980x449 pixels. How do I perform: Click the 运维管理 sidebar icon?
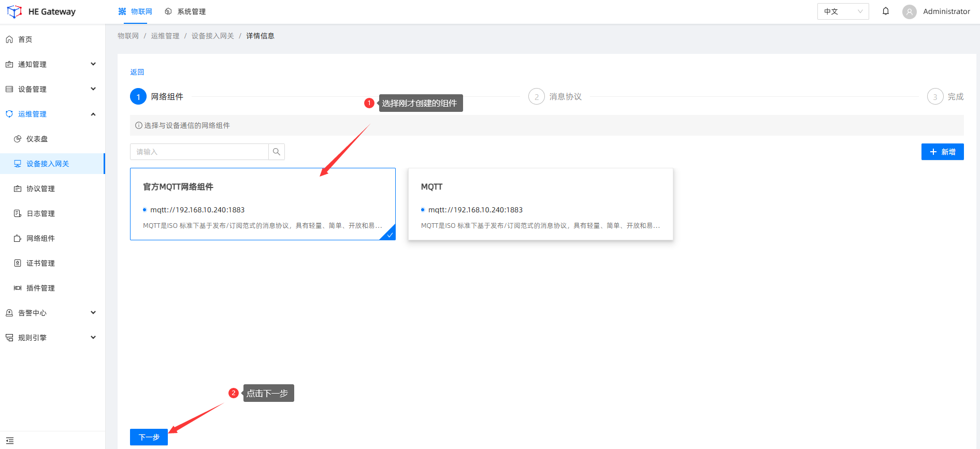pos(9,114)
